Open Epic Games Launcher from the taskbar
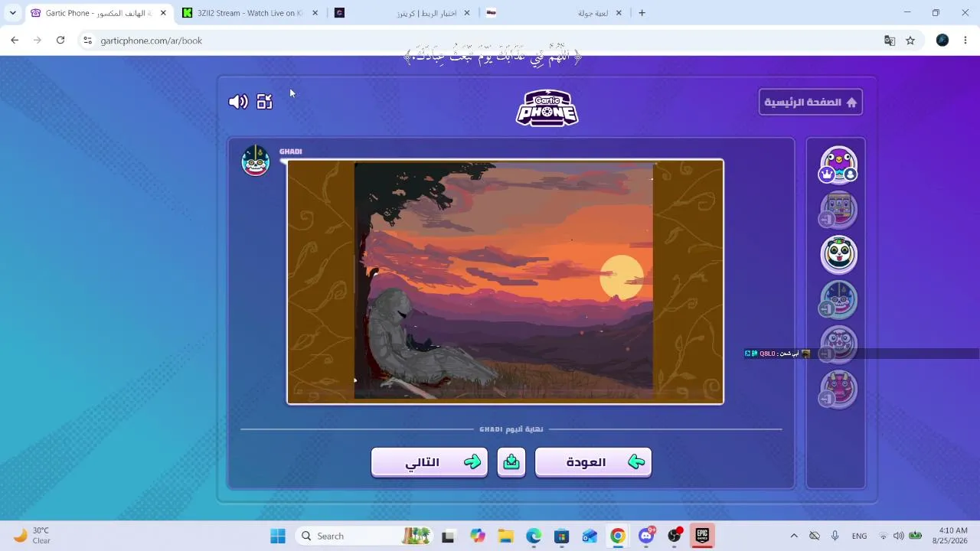 tap(702, 536)
